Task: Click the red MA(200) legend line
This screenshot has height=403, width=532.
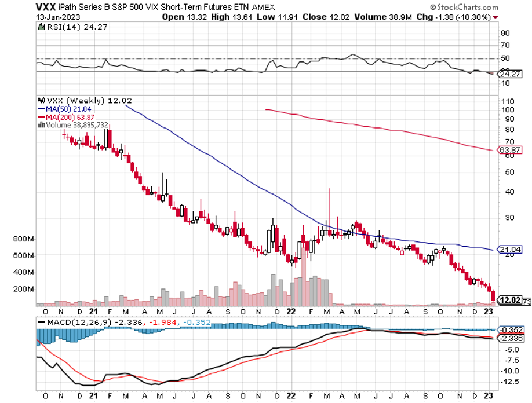Action: coord(41,116)
